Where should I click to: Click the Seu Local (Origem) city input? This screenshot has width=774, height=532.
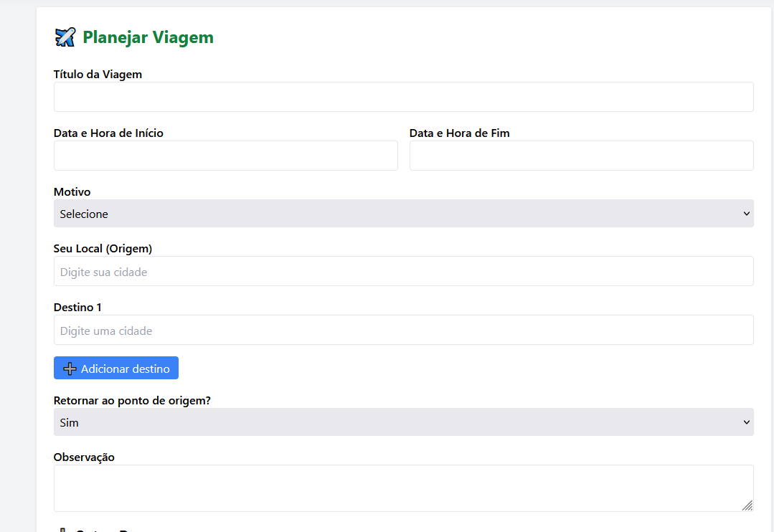pos(403,272)
